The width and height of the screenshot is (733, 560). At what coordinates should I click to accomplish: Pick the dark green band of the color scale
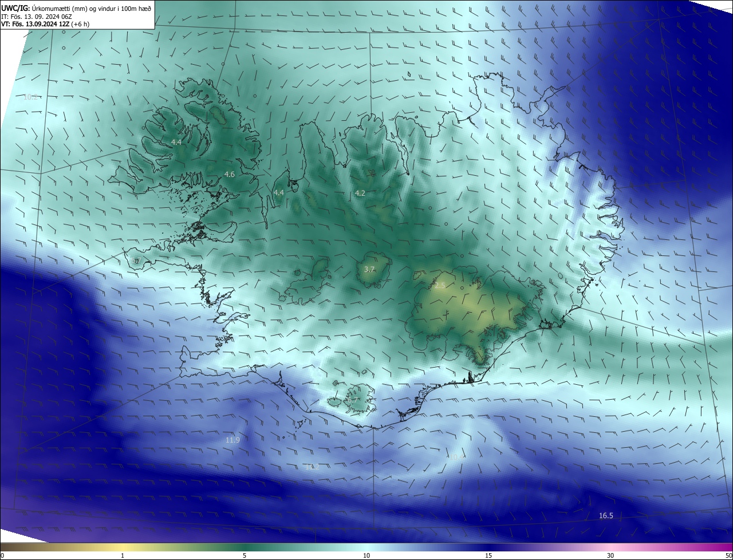point(245,547)
